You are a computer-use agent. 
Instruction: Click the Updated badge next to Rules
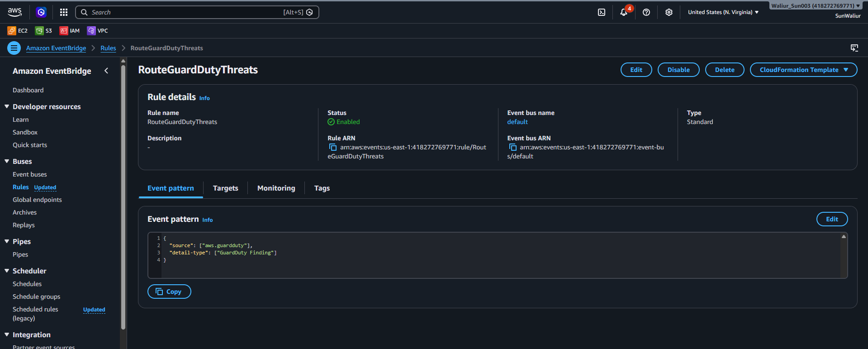coord(45,187)
